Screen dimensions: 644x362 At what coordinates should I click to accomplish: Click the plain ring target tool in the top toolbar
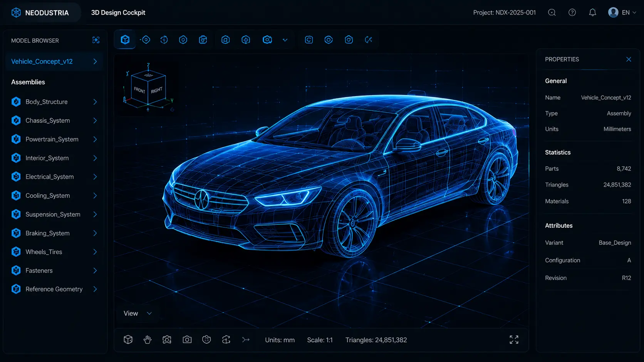click(x=329, y=40)
